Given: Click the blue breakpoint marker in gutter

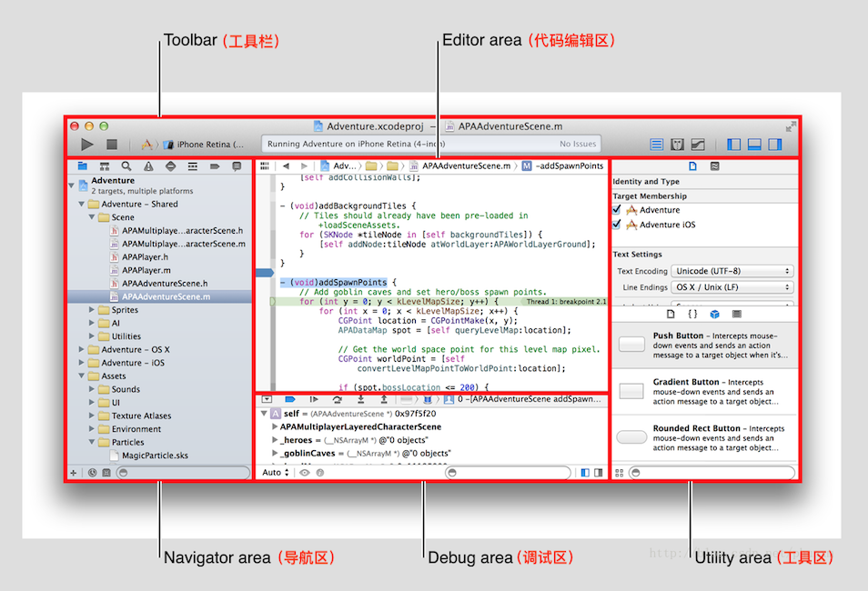Looking at the screenshot, I should tap(265, 273).
